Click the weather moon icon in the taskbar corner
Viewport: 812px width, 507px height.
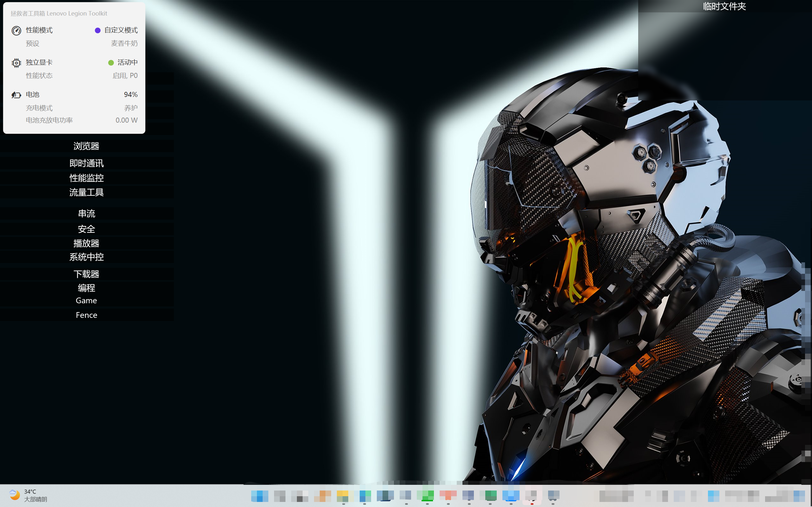click(14, 495)
